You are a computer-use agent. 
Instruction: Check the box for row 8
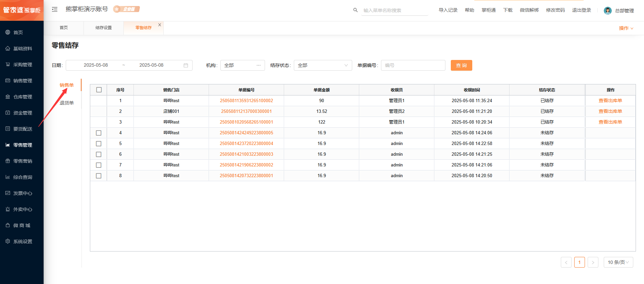[99, 176]
